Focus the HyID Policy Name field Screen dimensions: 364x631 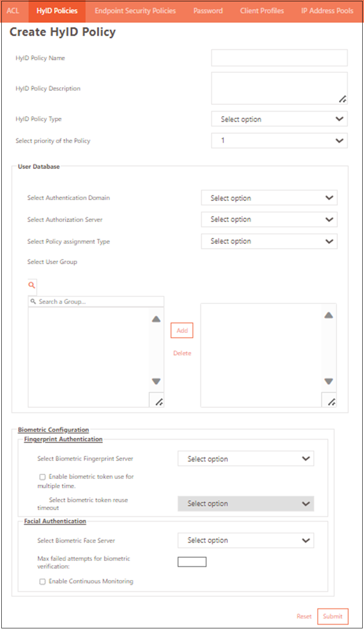[x=279, y=57]
